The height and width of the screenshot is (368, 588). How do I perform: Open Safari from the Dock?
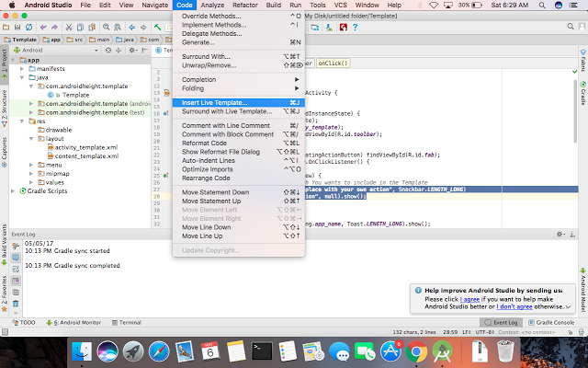click(x=159, y=351)
